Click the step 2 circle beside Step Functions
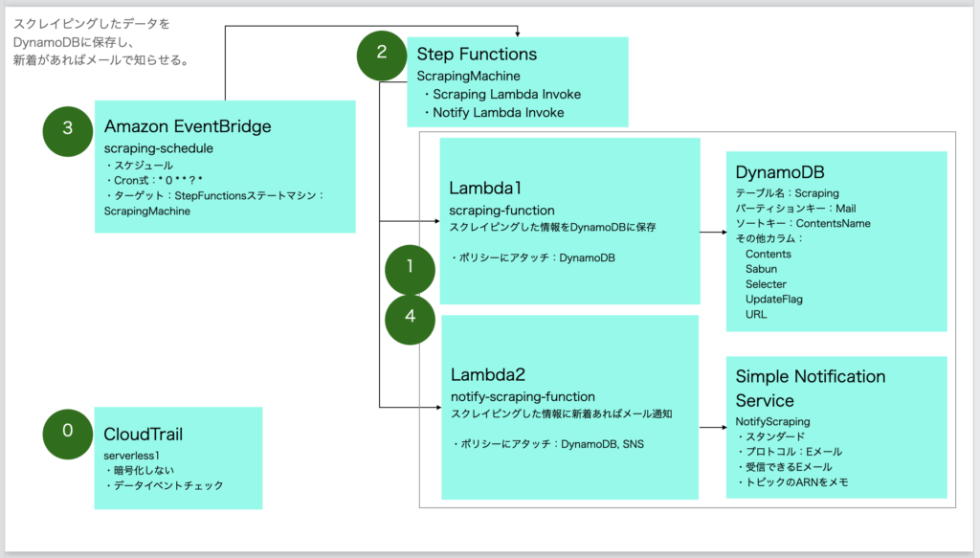The height and width of the screenshot is (558, 980). (381, 56)
